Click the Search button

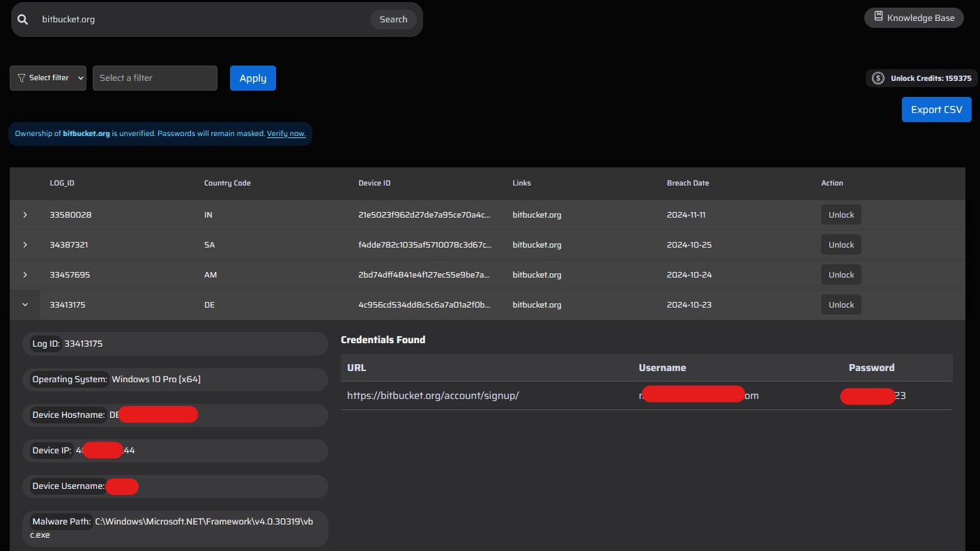(x=393, y=20)
